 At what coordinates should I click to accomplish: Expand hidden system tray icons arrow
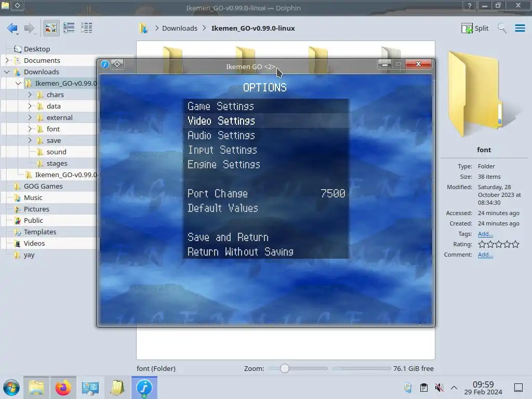click(x=454, y=388)
